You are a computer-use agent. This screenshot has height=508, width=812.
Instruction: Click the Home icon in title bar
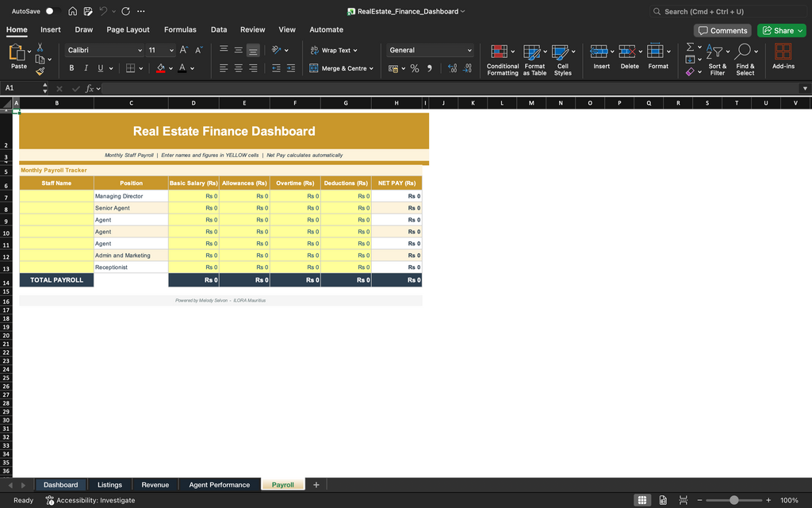point(72,11)
